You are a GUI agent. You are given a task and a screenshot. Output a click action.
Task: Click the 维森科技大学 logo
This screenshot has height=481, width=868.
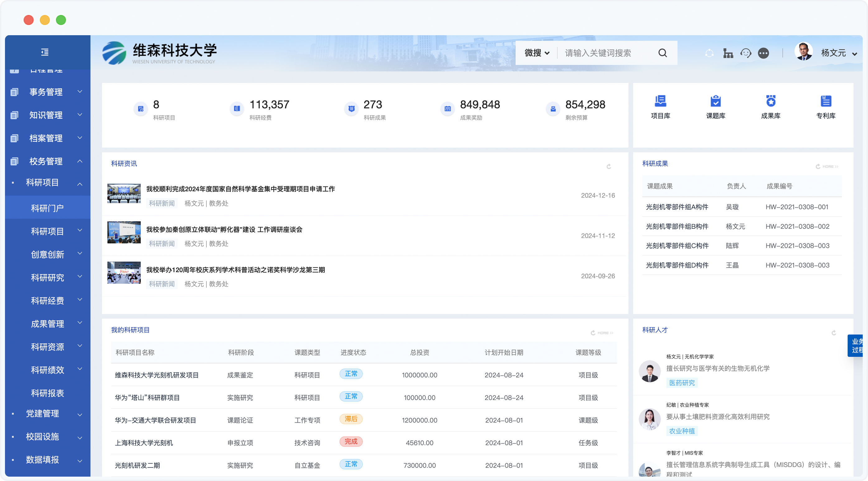(x=159, y=53)
